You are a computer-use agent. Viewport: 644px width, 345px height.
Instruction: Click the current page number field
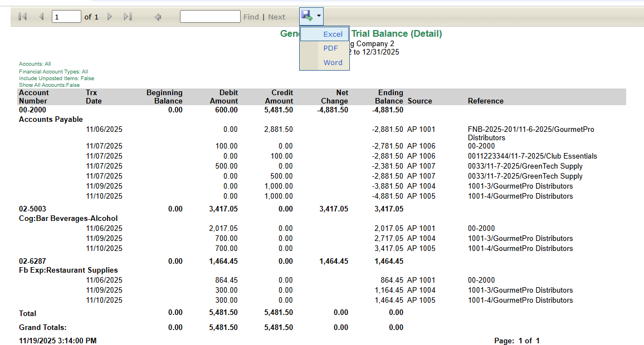66,17
